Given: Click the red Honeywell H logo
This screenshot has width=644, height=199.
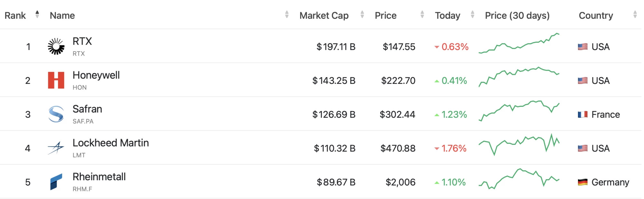Looking at the screenshot, I should (56, 80).
